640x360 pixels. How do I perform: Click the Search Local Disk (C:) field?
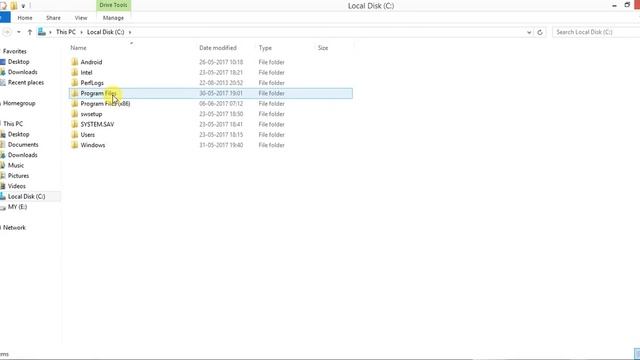[596, 32]
